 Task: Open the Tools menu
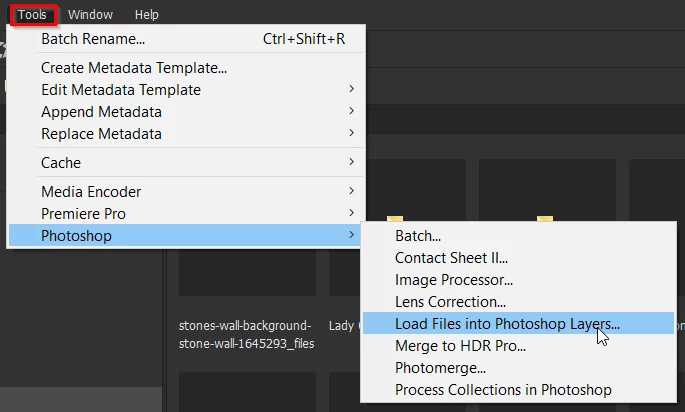(32, 15)
